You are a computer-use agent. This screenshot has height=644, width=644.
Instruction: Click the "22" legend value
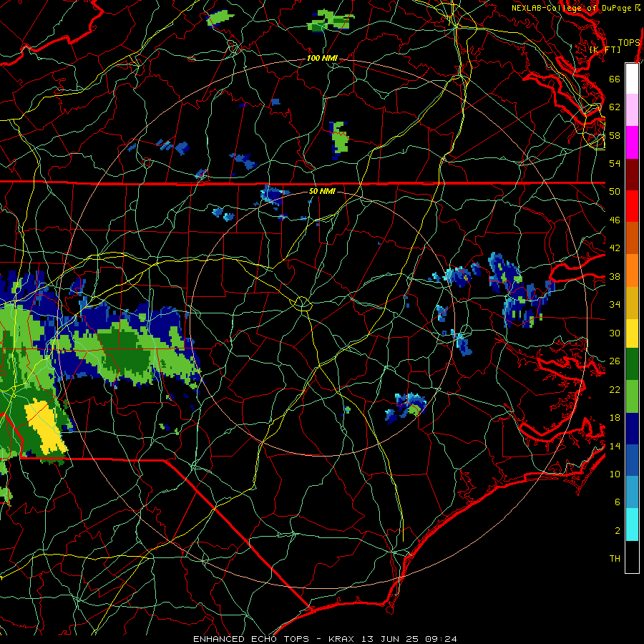615,390
